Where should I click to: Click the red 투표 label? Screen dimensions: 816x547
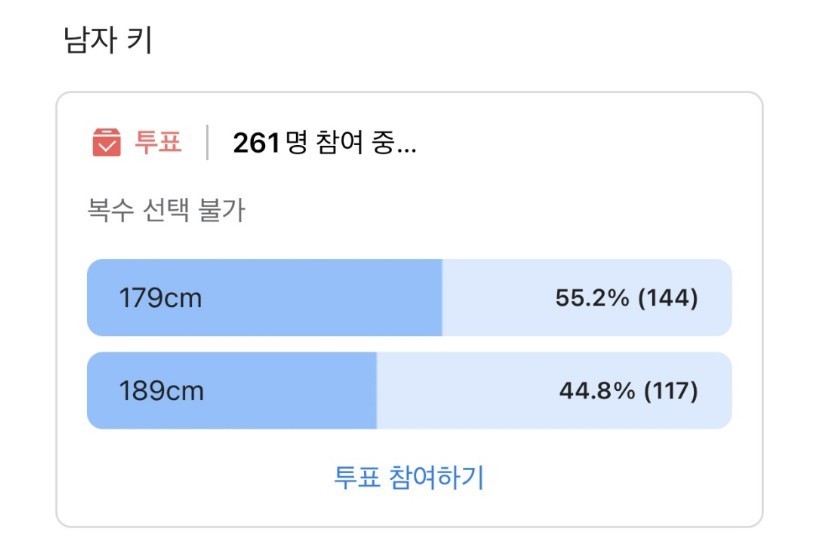[x=158, y=143]
